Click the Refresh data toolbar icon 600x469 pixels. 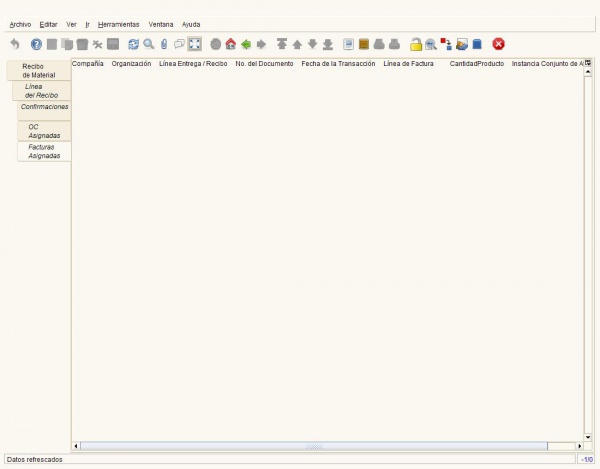click(133, 44)
